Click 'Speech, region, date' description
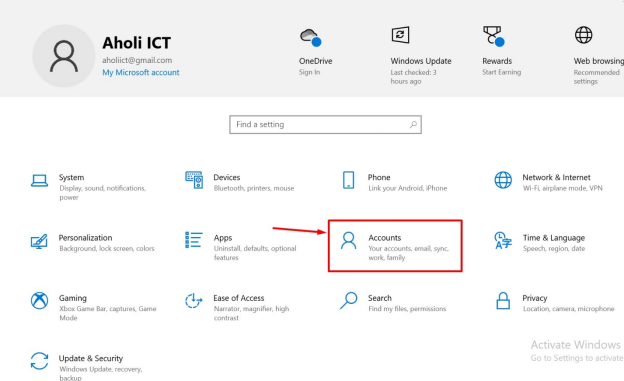This screenshot has height=381, width=624. coord(554,248)
